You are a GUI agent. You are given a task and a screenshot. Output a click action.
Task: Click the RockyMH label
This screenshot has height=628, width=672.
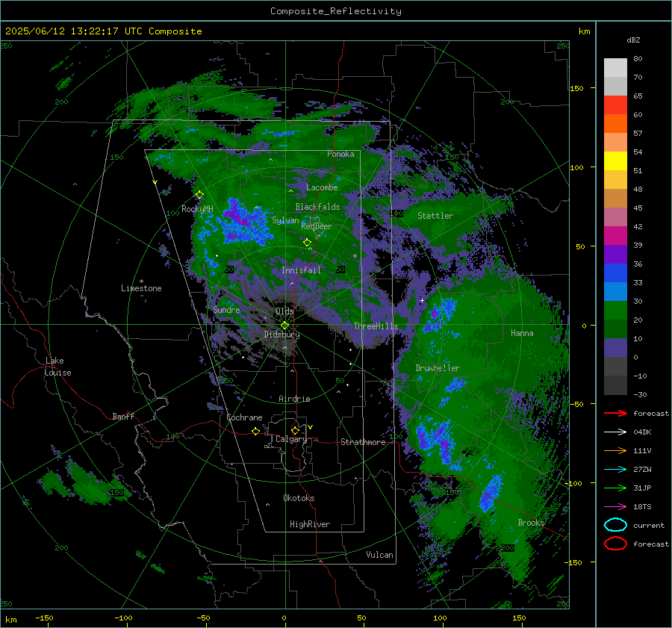click(197, 209)
